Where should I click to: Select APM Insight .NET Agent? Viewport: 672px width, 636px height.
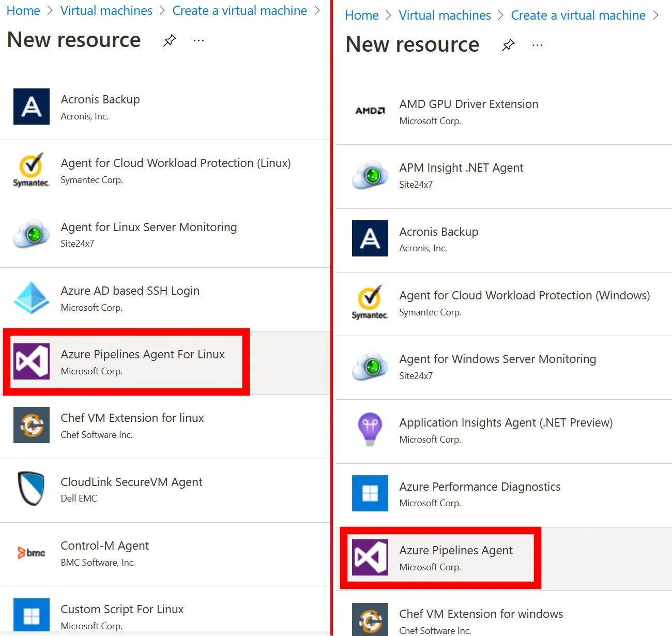tap(461, 168)
